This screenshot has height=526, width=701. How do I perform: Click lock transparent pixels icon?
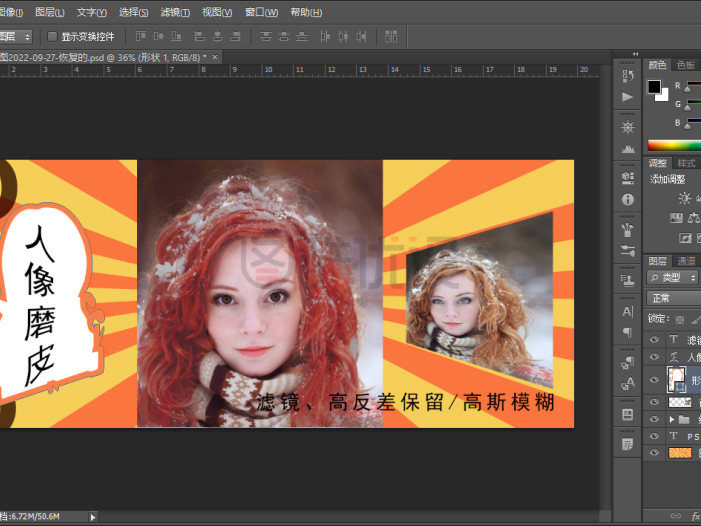coord(680,319)
